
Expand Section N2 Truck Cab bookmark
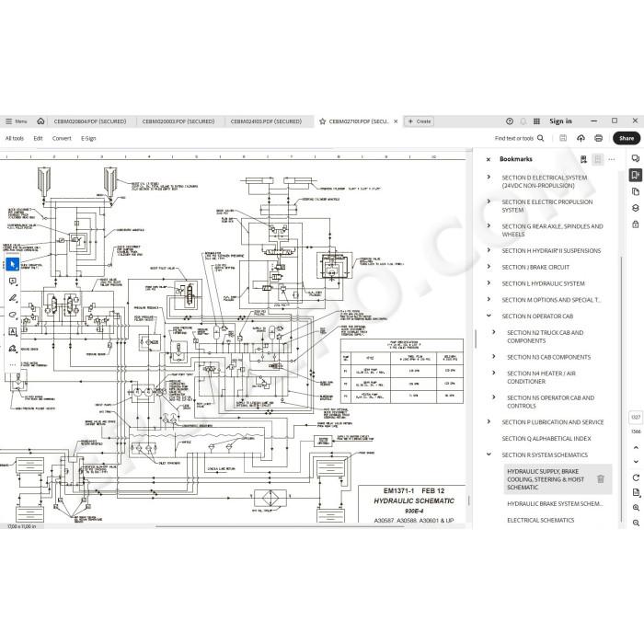[x=494, y=332]
